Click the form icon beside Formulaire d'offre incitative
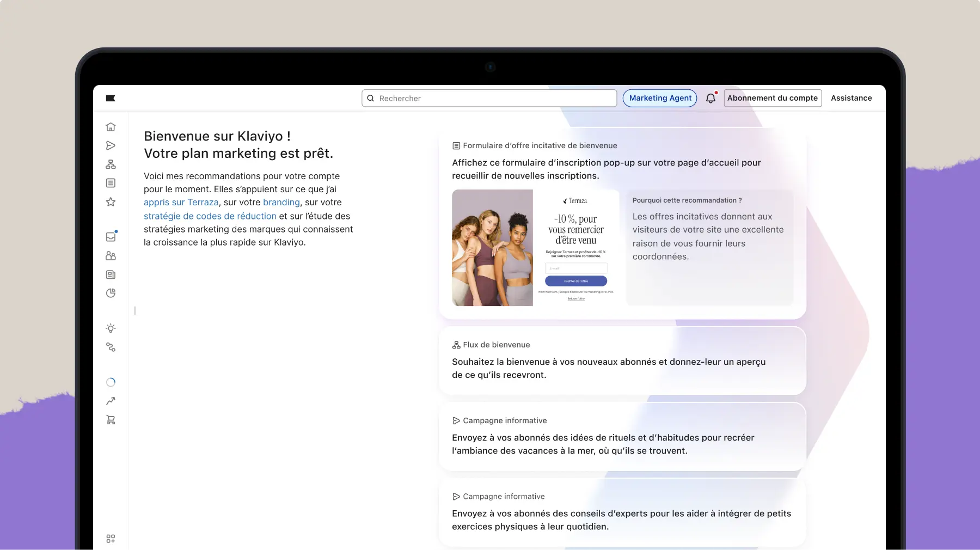Viewport: 980px width, 550px height. (x=456, y=146)
